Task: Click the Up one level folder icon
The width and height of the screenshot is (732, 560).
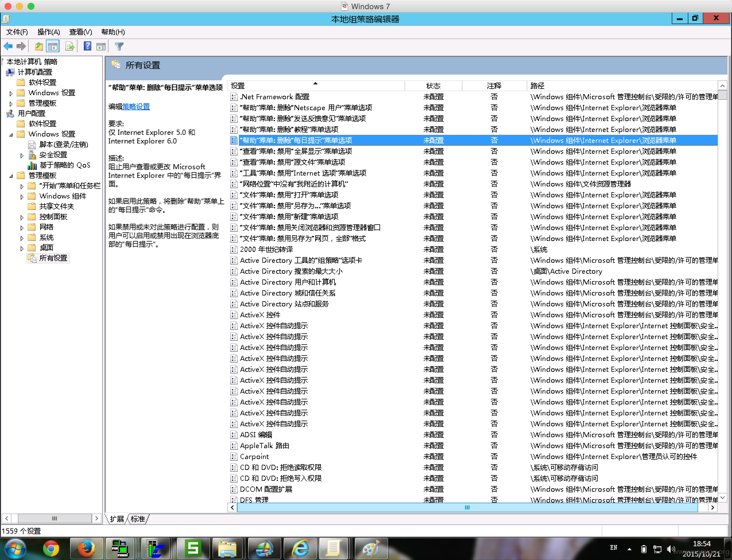Action: tap(39, 46)
